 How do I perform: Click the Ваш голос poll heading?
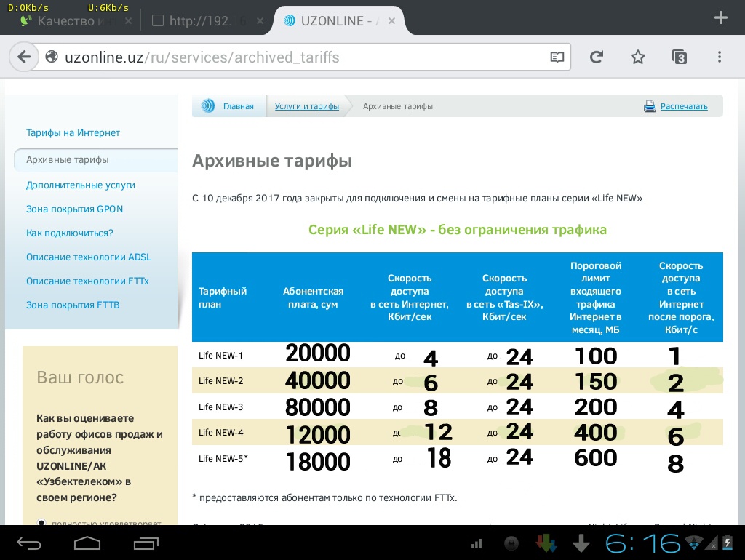(x=80, y=377)
